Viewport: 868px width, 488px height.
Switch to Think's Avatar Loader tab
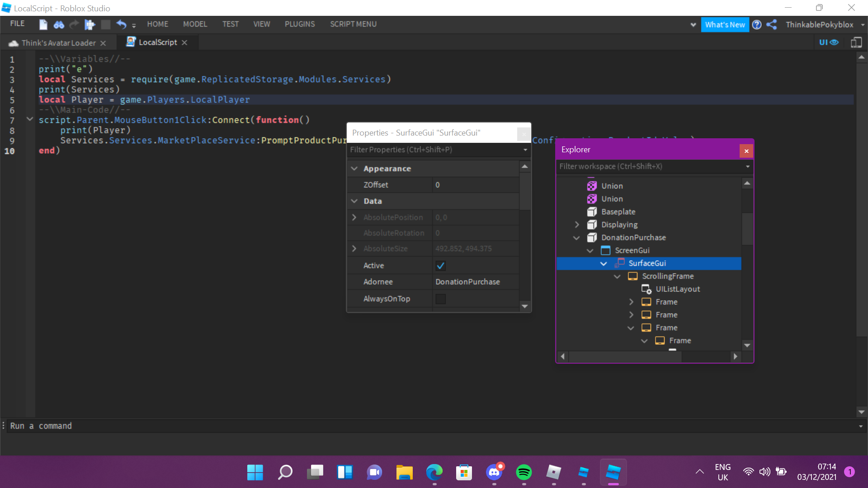[x=59, y=43]
